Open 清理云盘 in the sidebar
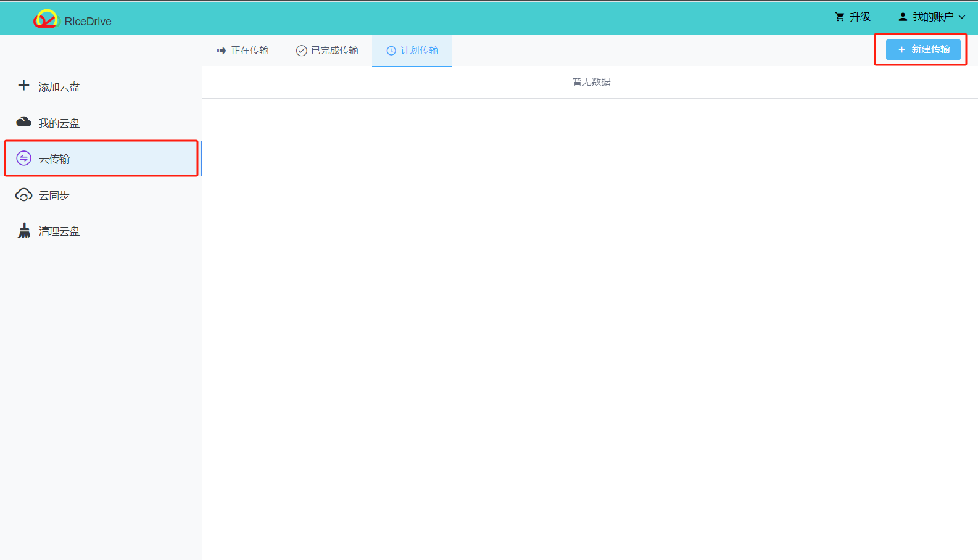The width and height of the screenshot is (978, 560). coord(101,231)
